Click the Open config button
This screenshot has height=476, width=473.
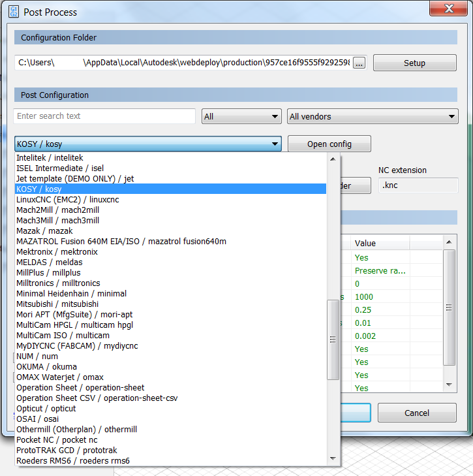tap(329, 144)
